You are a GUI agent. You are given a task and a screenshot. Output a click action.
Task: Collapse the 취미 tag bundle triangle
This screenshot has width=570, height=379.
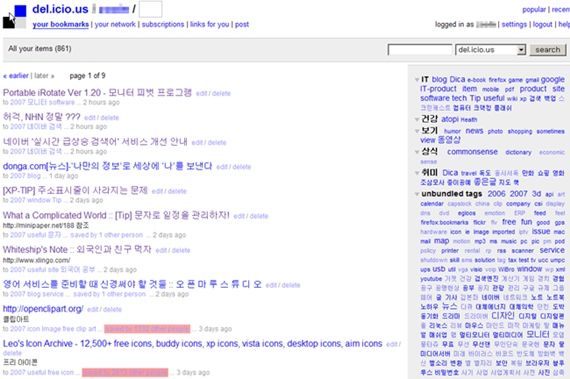[x=417, y=173]
